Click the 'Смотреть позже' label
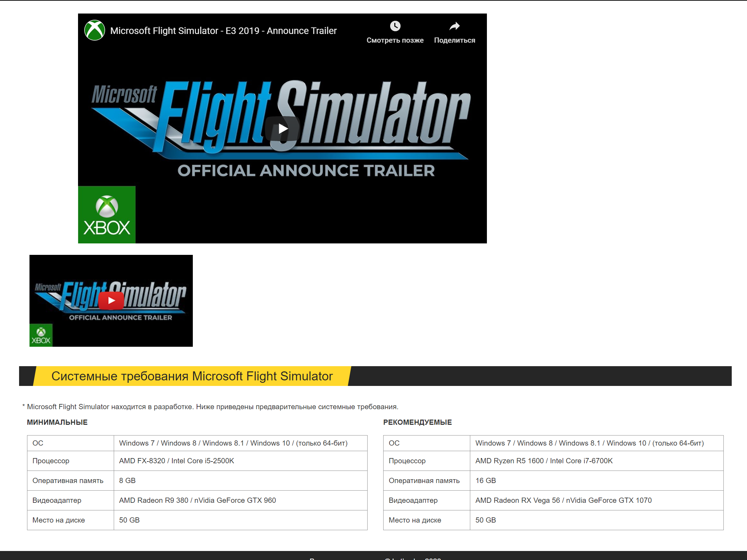The image size is (747, 560). click(x=395, y=40)
